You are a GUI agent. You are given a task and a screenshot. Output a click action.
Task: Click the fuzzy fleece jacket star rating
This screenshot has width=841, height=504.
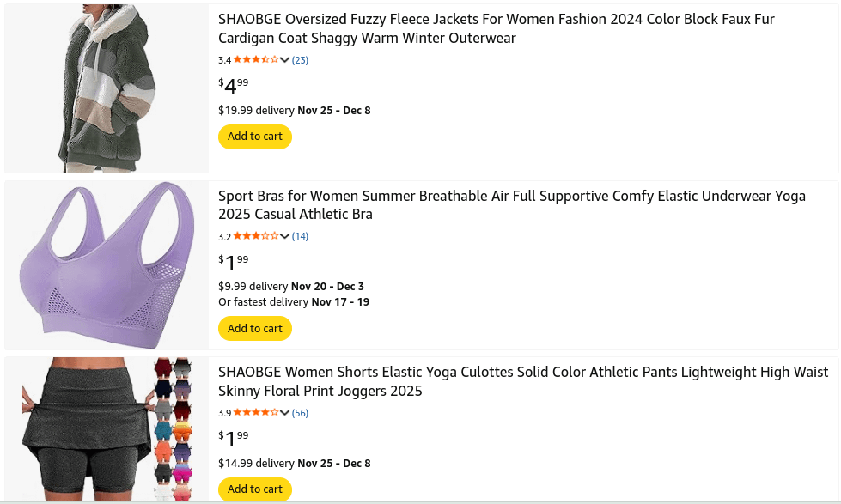(255, 60)
